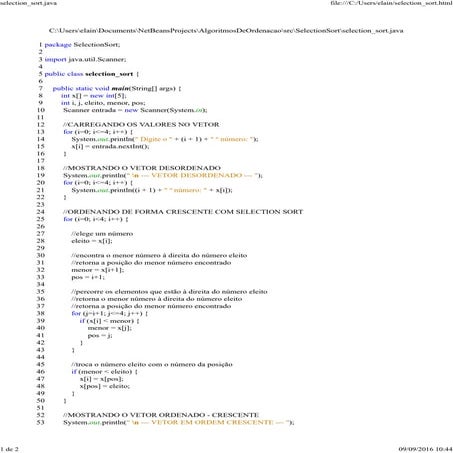Image resolution: width=453 pixels, height=453 pixels.
Task: Click the 'eleito = x[i];' line
Action: click(x=92, y=241)
